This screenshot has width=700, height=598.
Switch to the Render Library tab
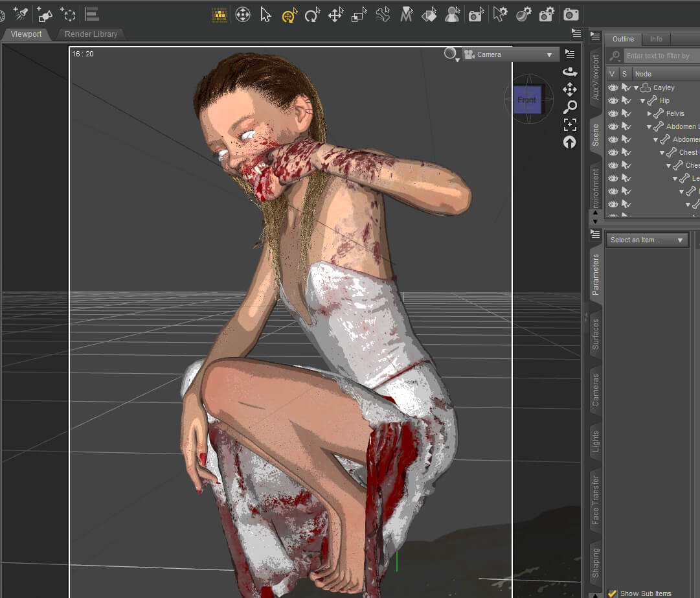coord(91,34)
